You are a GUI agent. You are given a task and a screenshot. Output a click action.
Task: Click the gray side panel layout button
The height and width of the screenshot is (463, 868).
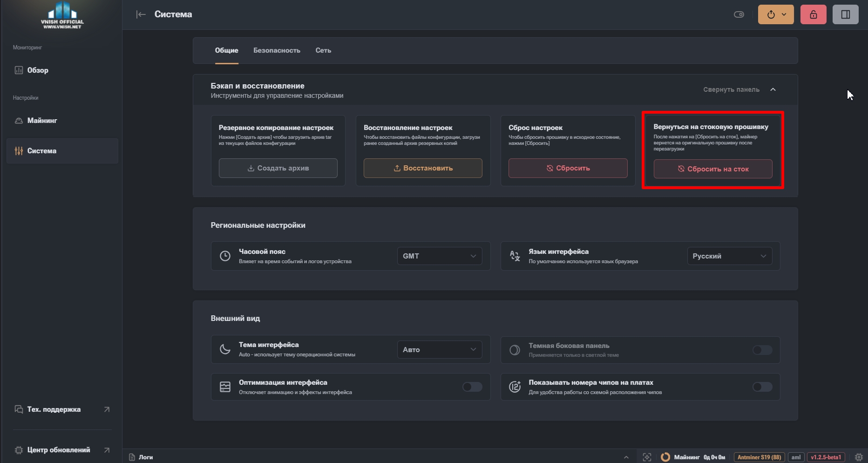click(846, 14)
